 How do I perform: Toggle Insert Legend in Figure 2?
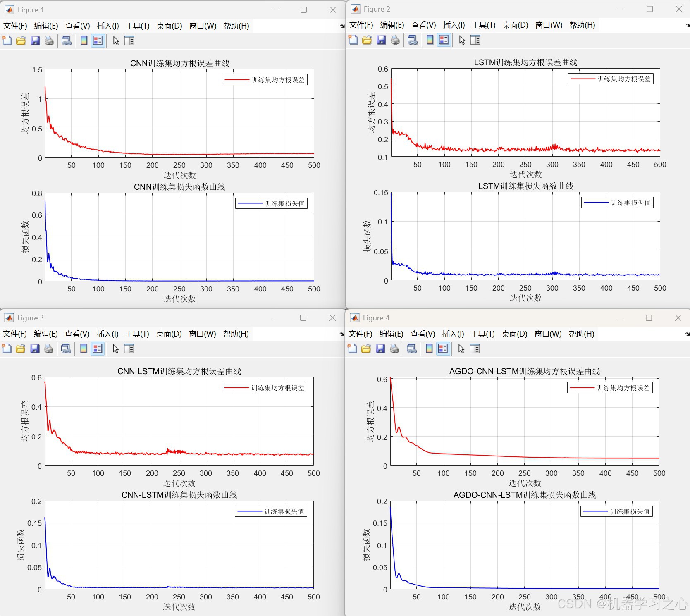click(444, 40)
